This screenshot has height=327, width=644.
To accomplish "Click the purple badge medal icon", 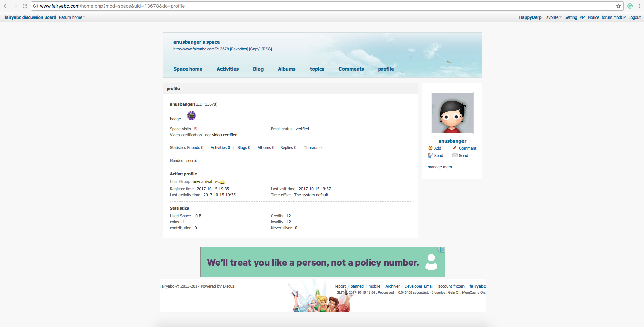I will click(191, 116).
